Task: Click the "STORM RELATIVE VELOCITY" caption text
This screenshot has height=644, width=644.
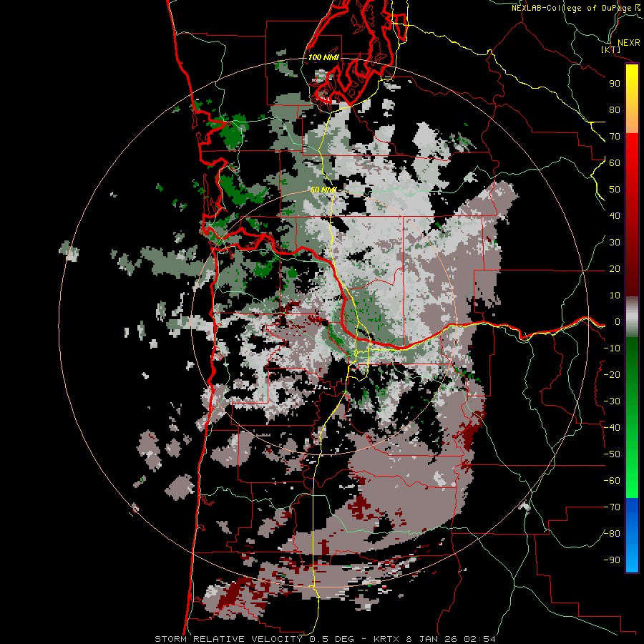Action: tap(228, 639)
